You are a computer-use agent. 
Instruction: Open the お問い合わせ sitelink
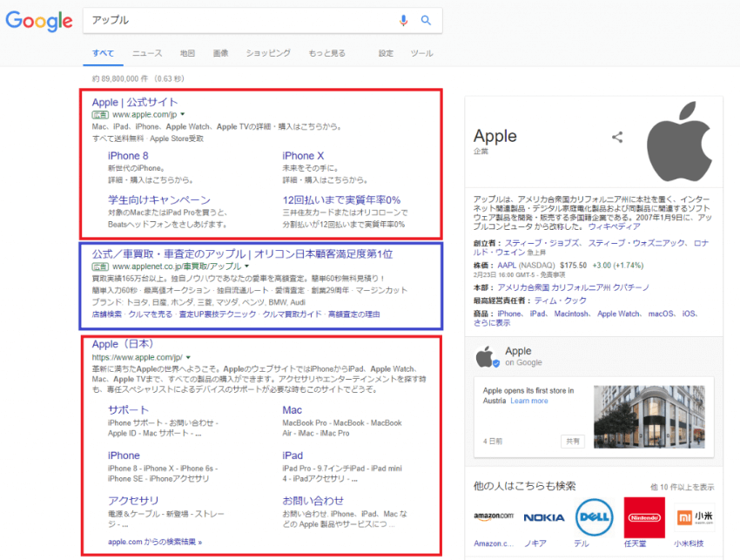coord(313,501)
